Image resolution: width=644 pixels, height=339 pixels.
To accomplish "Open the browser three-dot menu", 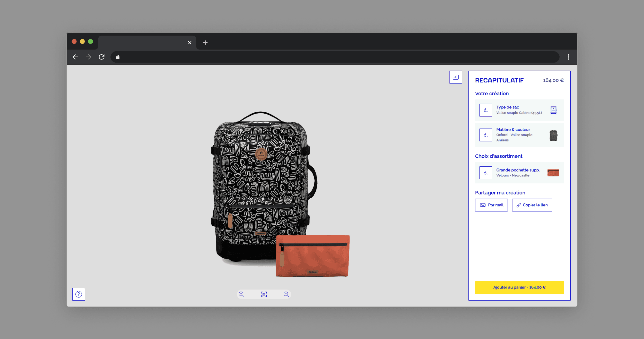I will click(568, 57).
